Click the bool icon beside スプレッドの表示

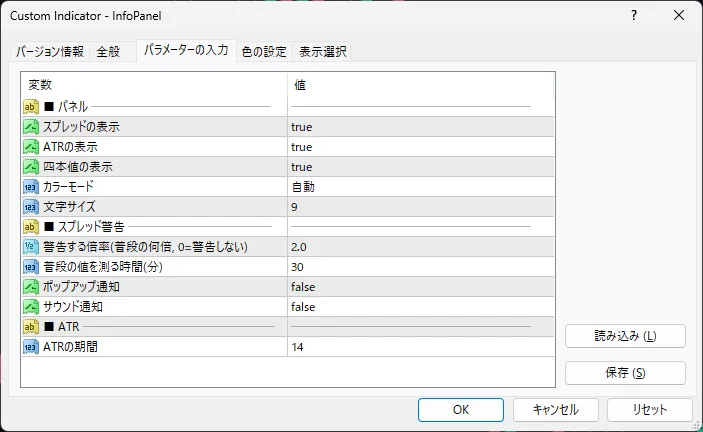pos(31,127)
